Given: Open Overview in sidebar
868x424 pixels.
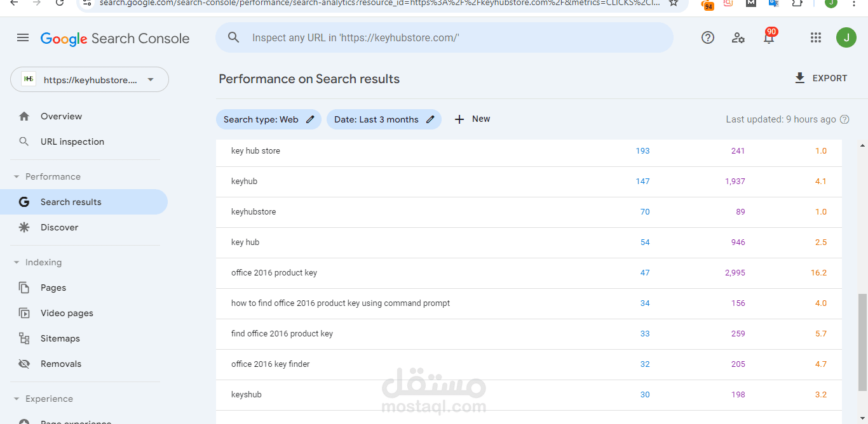Looking at the screenshot, I should pos(84,116).
